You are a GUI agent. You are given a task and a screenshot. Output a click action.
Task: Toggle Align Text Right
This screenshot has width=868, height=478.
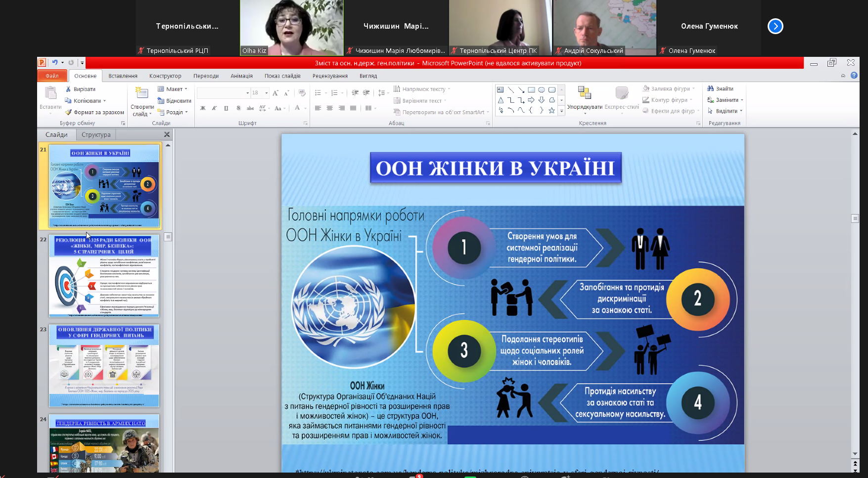click(x=342, y=108)
